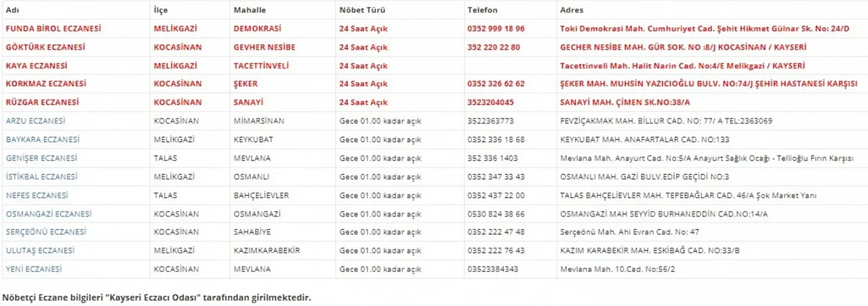Viewport: 868px width, 306px height.
Task: Select the BAYKARA ECZANESİ link
Action: [42, 139]
